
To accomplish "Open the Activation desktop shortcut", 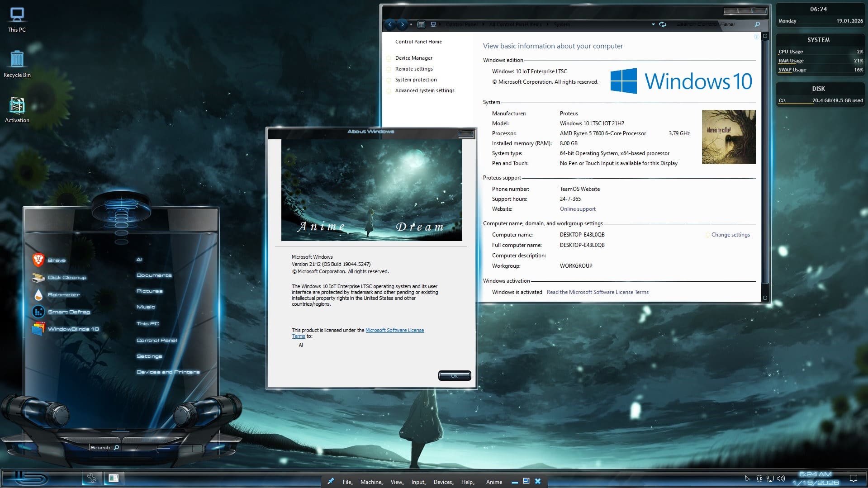I will pos(17,109).
